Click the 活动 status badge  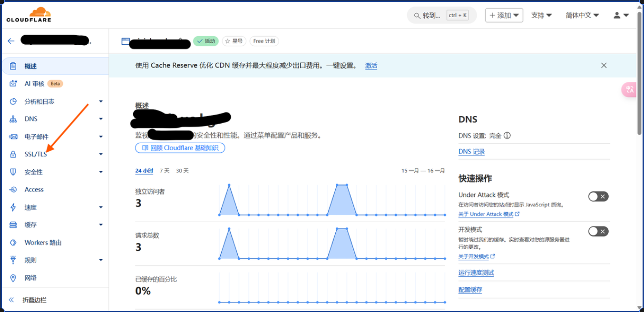206,41
